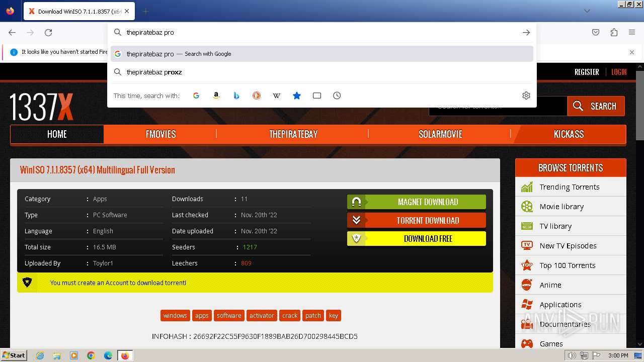The width and height of the screenshot is (644, 362).
Task: Open SOLARMOVIE nav tab
Action: pos(440,134)
